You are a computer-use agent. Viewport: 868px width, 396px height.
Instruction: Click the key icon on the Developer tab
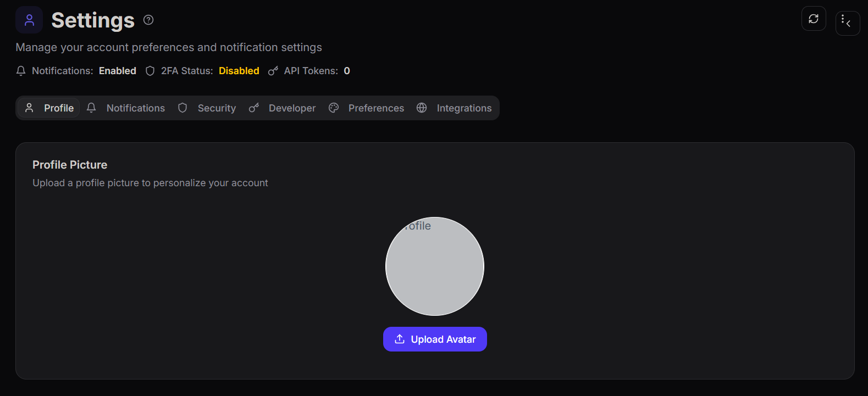pyautogui.click(x=253, y=108)
